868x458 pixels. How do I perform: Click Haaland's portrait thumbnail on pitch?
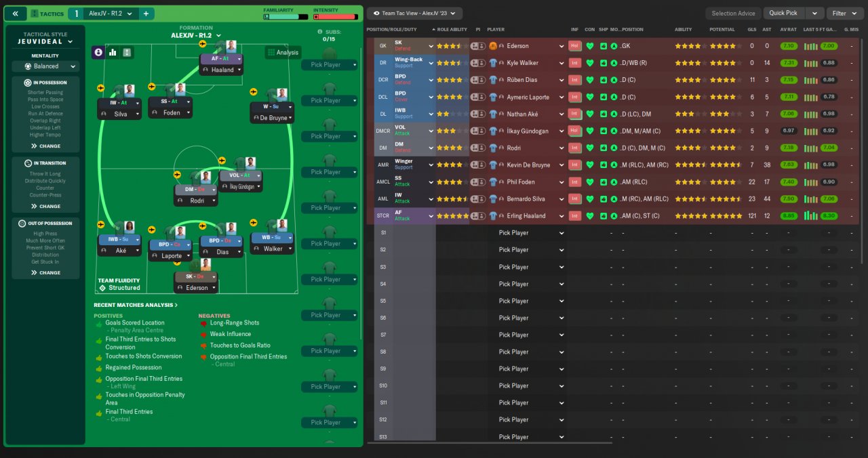231,47
